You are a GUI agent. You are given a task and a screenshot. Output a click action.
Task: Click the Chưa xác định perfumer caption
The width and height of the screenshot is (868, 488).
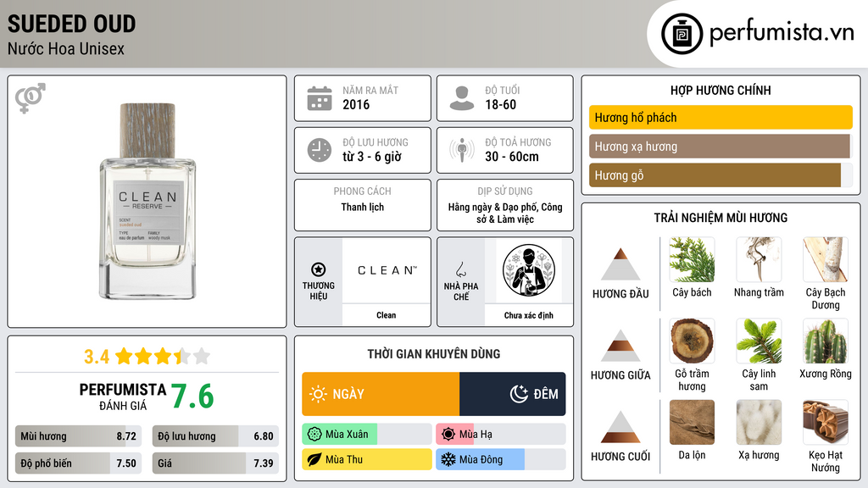528,315
